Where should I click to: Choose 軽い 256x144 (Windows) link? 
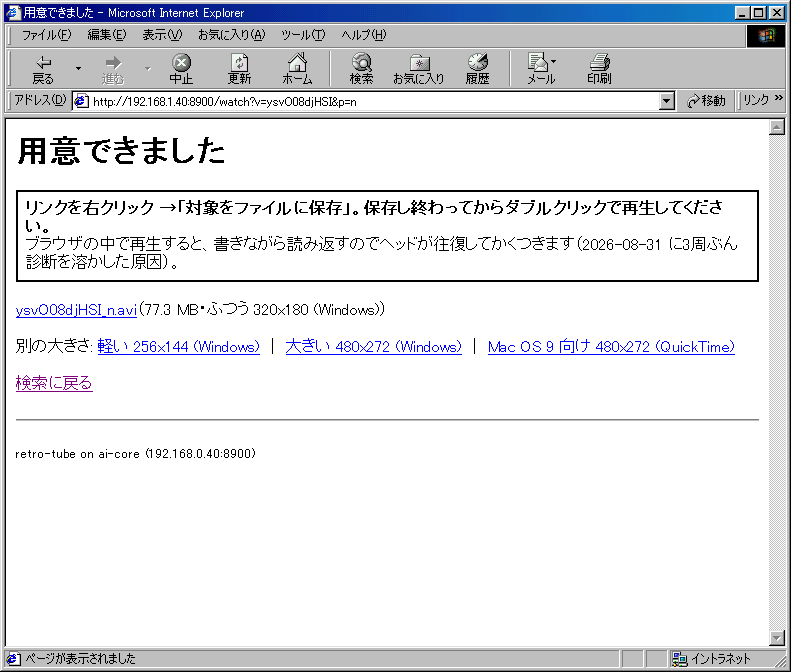tap(179, 347)
